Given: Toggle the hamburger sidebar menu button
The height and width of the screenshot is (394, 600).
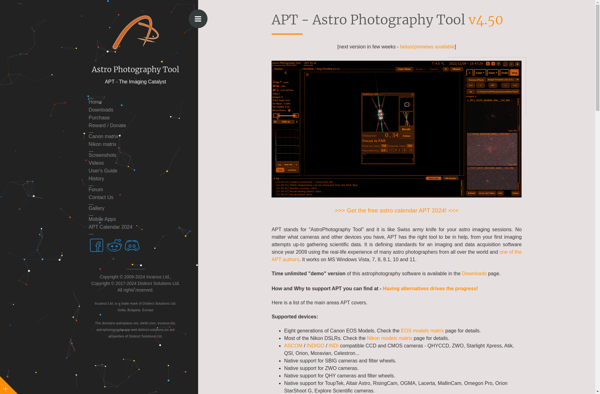Looking at the screenshot, I should click(x=198, y=19).
